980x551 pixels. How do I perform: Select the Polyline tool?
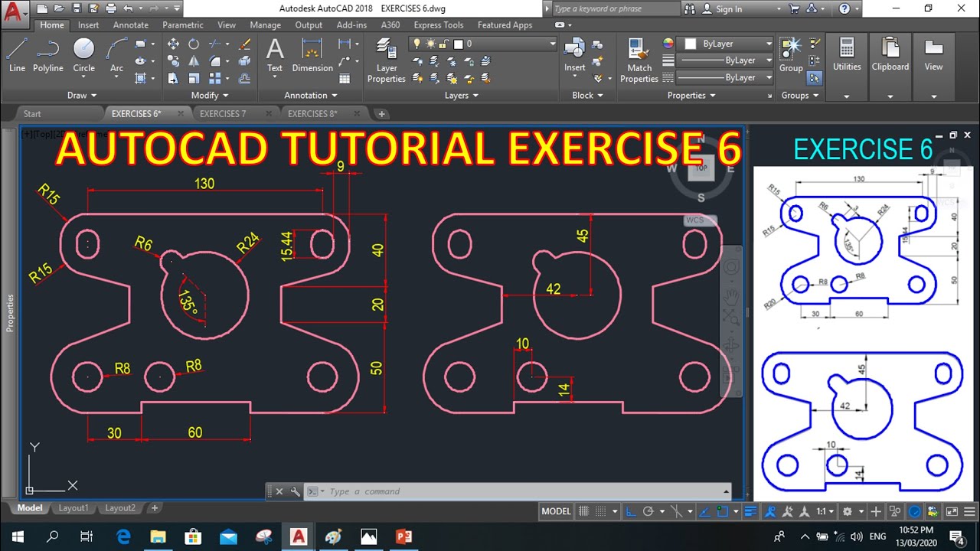(x=47, y=55)
